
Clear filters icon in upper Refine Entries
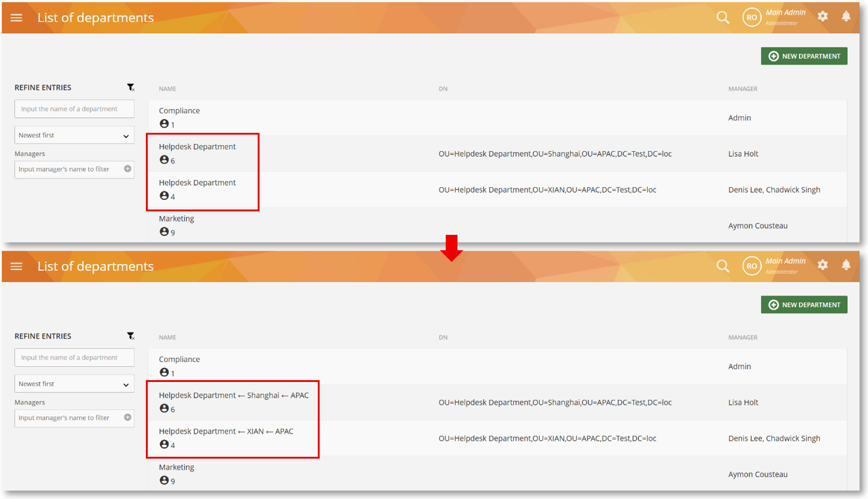(x=130, y=87)
